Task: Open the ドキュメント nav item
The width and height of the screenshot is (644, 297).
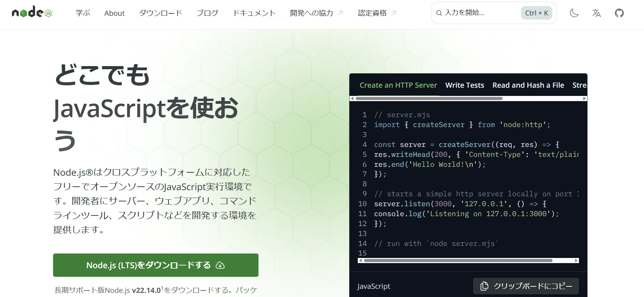Action: [x=254, y=13]
